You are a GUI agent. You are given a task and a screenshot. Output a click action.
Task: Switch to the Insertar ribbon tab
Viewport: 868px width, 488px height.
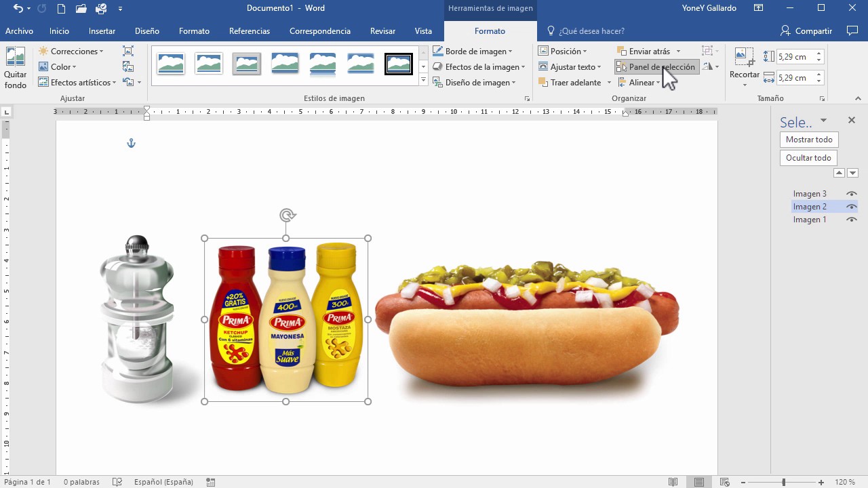point(102,30)
